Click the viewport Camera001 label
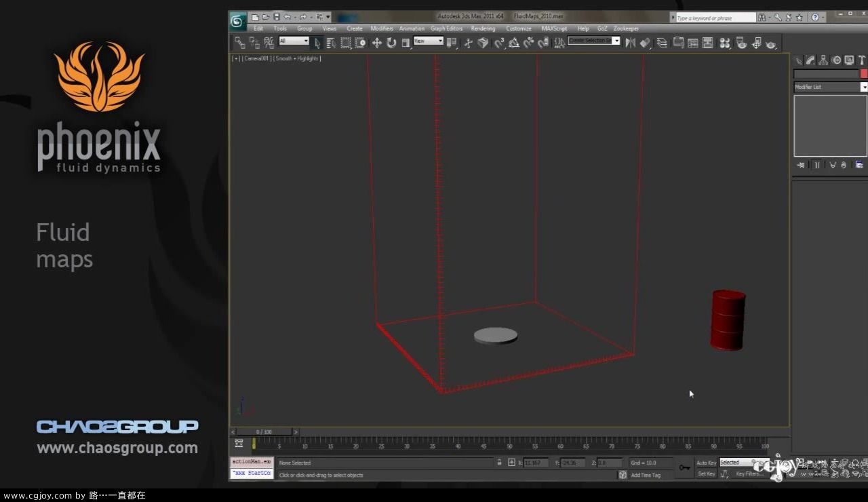Viewport: 868px width, 502px height. pos(257,58)
